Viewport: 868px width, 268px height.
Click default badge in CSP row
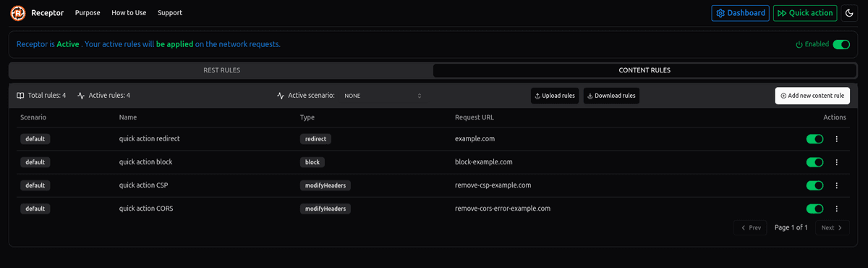pos(35,185)
